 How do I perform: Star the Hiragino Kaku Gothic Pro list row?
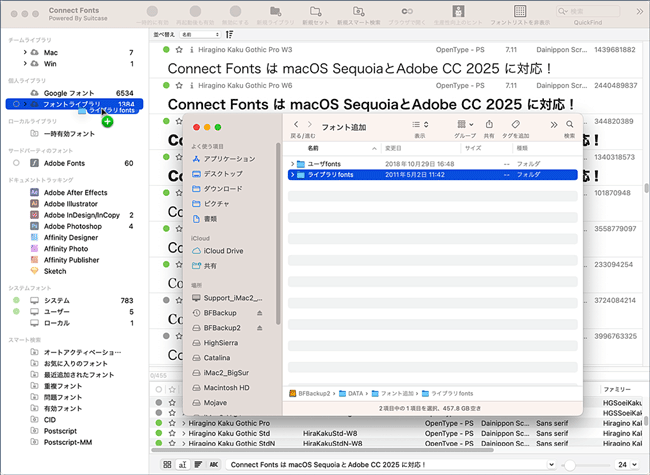[x=172, y=423]
